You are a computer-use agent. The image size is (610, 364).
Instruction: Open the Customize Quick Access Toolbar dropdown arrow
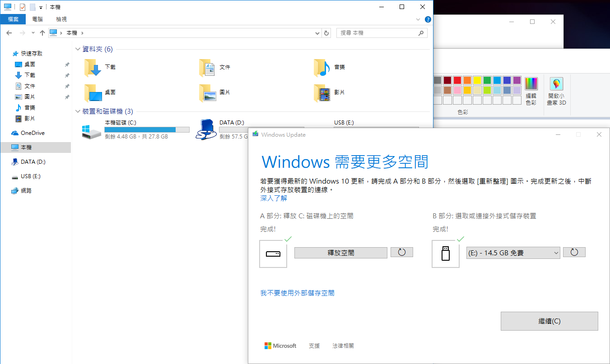pos(41,8)
